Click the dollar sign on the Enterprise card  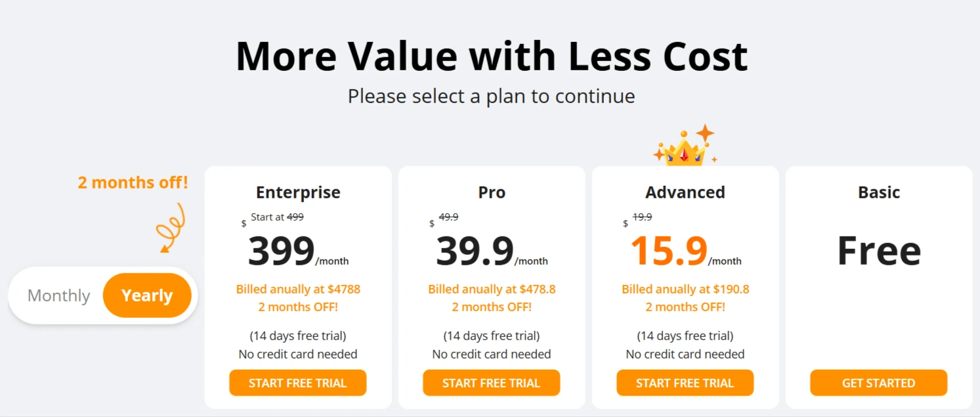pyautogui.click(x=244, y=225)
